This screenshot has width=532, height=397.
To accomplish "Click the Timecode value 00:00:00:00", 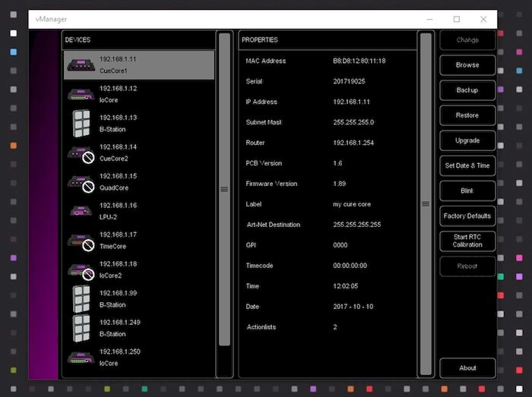I will coord(350,266).
